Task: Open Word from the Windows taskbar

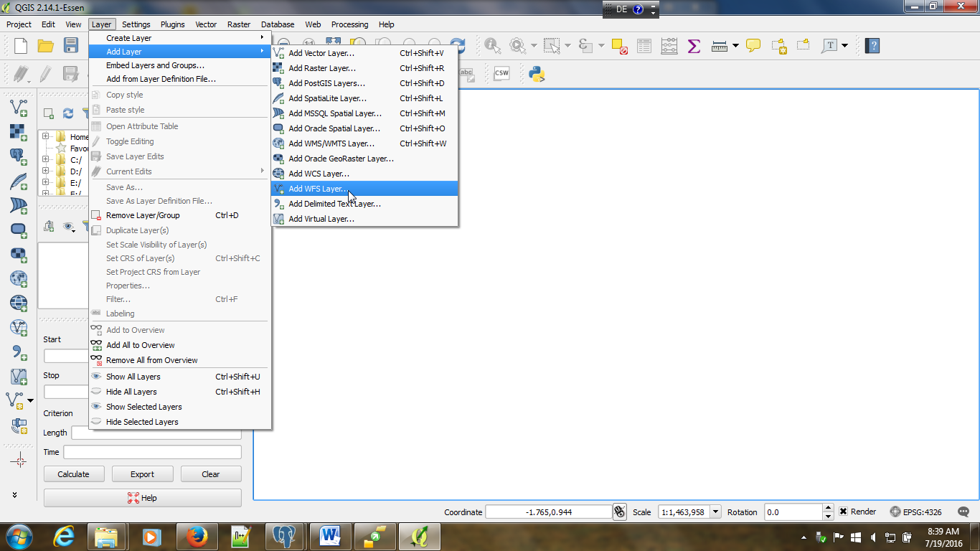Action: click(330, 536)
